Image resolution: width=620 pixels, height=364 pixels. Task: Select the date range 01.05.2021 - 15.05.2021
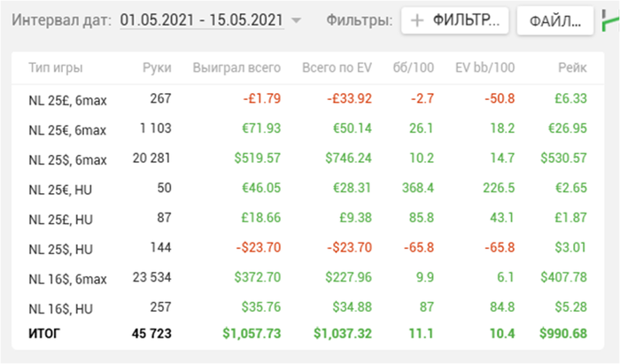pos(202,20)
